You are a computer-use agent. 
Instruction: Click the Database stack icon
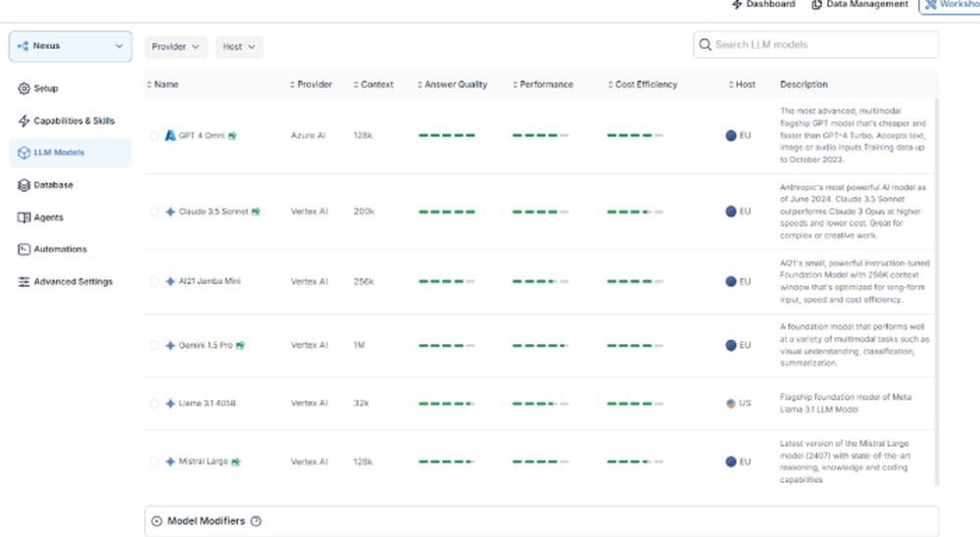(x=24, y=185)
